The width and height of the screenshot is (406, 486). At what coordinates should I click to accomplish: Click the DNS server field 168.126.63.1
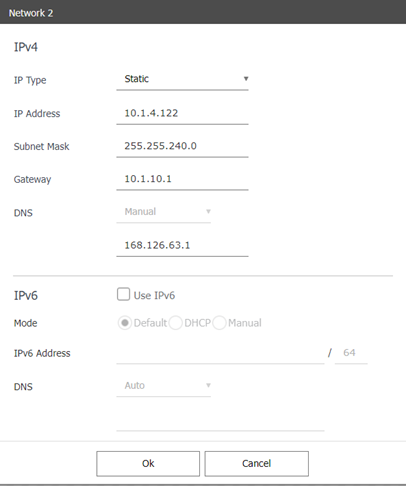[182, 246]
